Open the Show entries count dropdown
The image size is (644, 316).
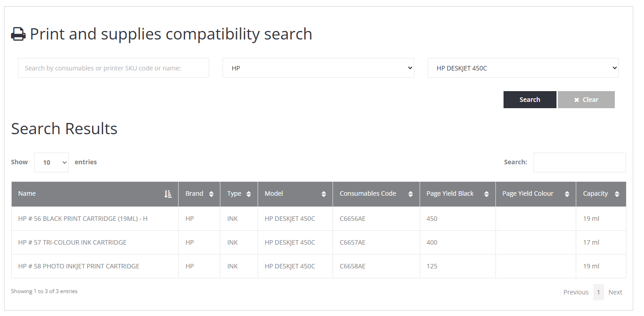51,162
